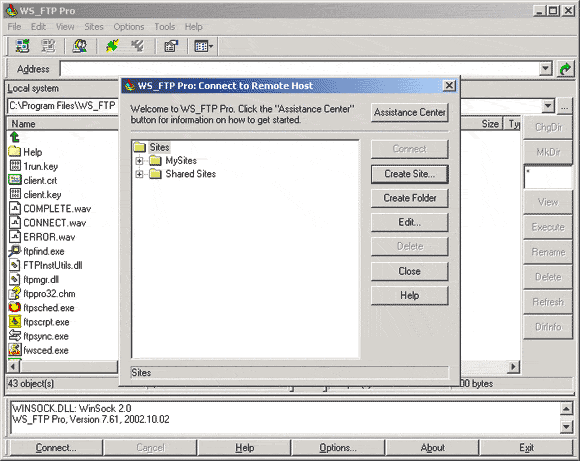Select the ftpsched.exe file icon
The image size is (580, 461).
(14, 307)
